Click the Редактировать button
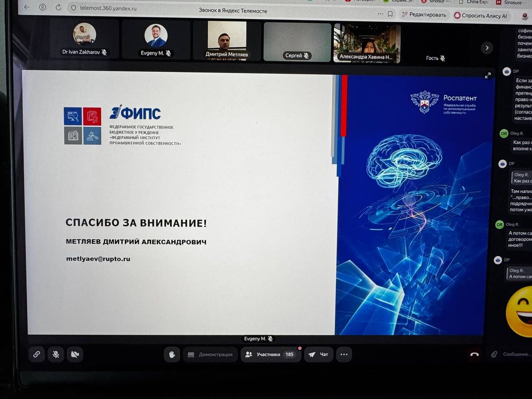Screen dimensions: 532x399 point(424,15)
